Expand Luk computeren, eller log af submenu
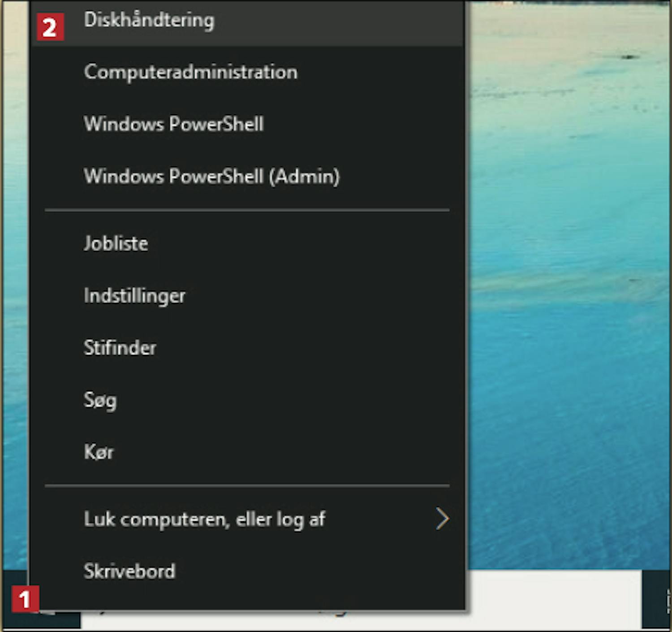Viewport: 672px width, 632px height. pos(247,519)
